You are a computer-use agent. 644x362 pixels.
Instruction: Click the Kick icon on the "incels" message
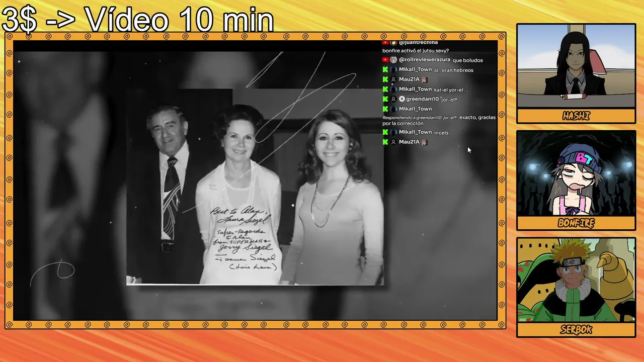click(x=385, y=132)
